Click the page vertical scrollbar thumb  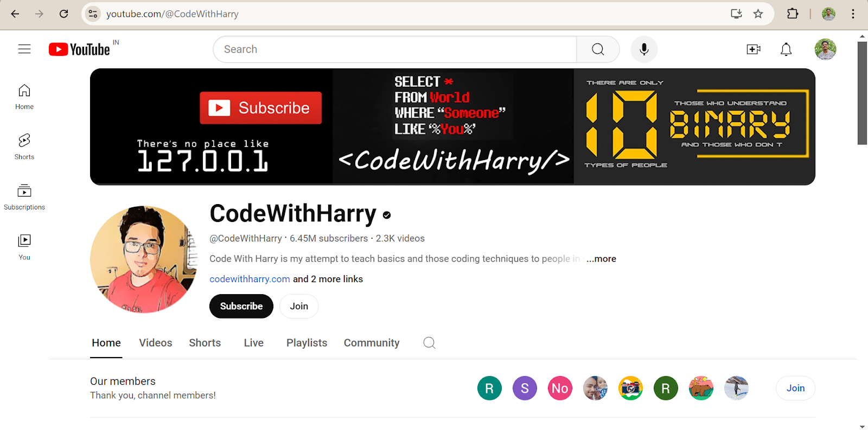(862, 93)
